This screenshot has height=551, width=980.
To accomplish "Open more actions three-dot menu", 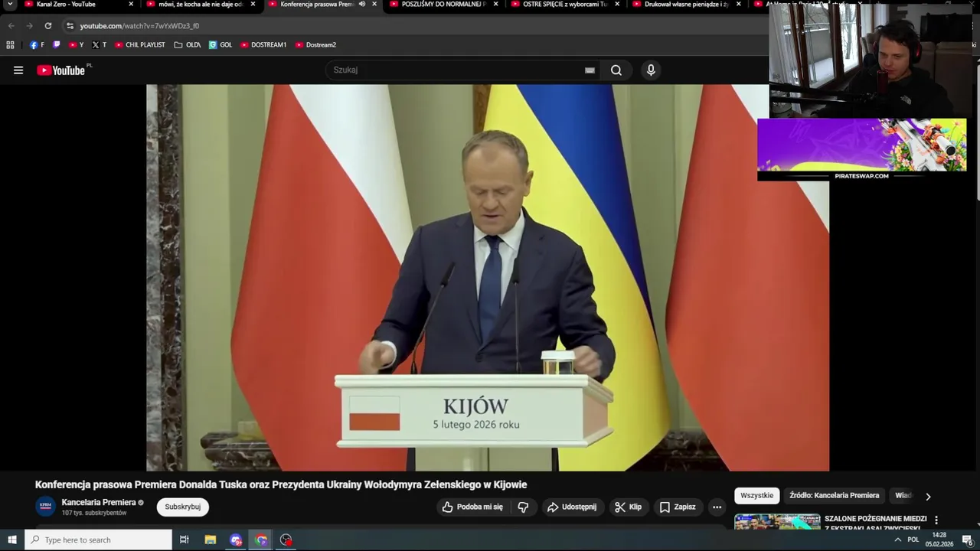I will (x=717, y=507).
